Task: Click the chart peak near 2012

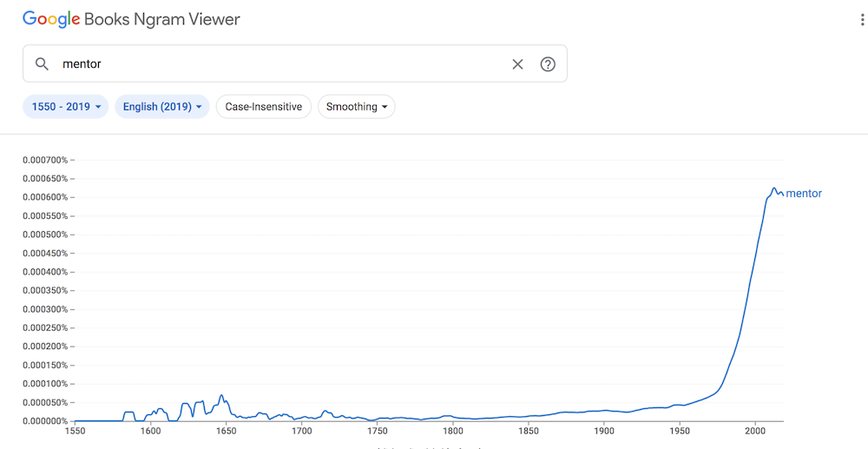Action: 774,188
